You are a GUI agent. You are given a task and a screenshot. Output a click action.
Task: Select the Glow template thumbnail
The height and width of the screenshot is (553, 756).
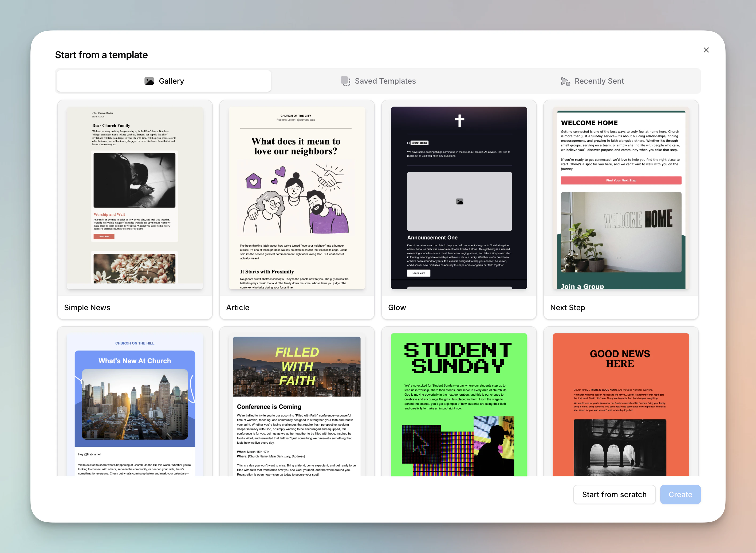click(459, 198)
